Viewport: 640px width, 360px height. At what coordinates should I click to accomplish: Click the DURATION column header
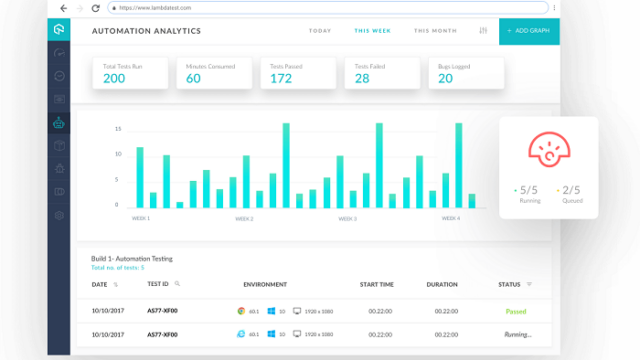click(442, 284)
